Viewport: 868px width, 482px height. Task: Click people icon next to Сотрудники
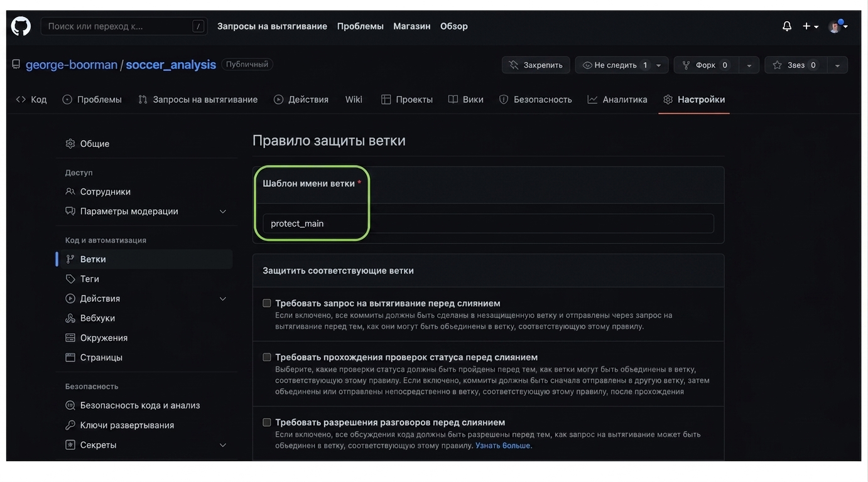tap(70, 191)
